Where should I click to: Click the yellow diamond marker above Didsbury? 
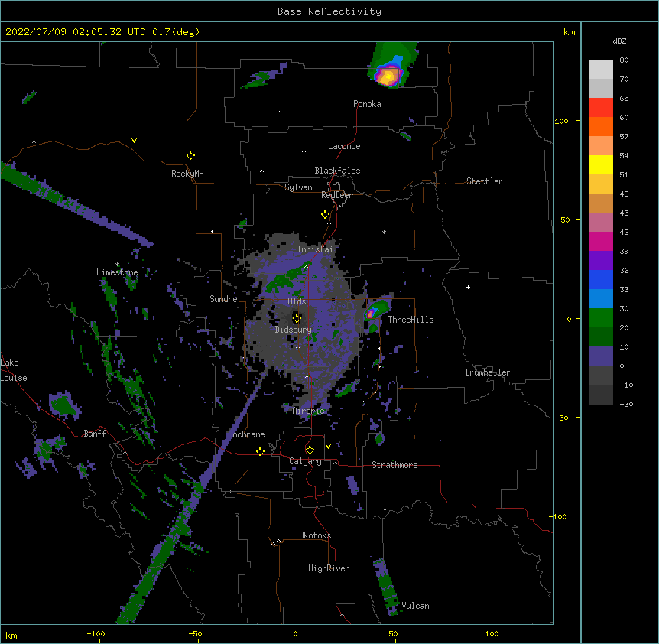[x=297, y=319]
